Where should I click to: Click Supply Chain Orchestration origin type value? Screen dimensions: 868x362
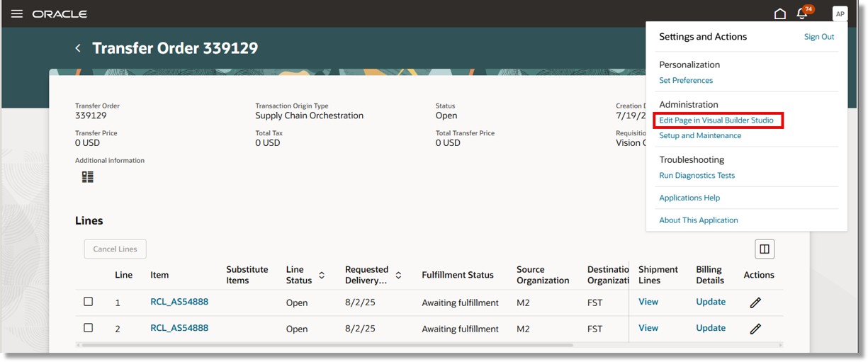(310, 115)
